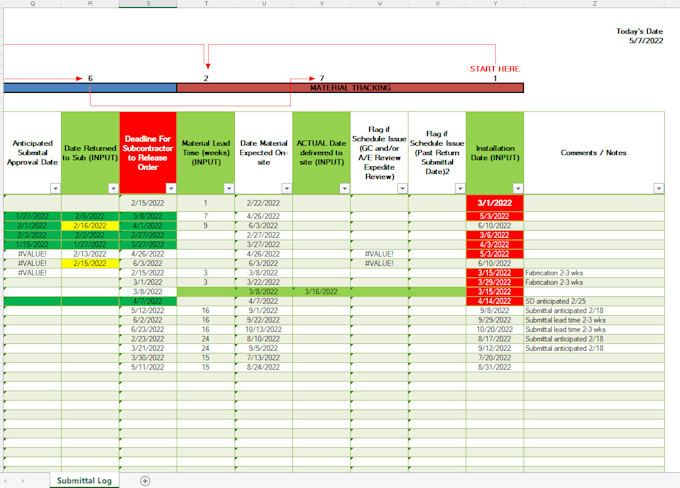
Task: Open filter dropdown for ACTUAL Date delivered column
Action: tap(344, 188)
